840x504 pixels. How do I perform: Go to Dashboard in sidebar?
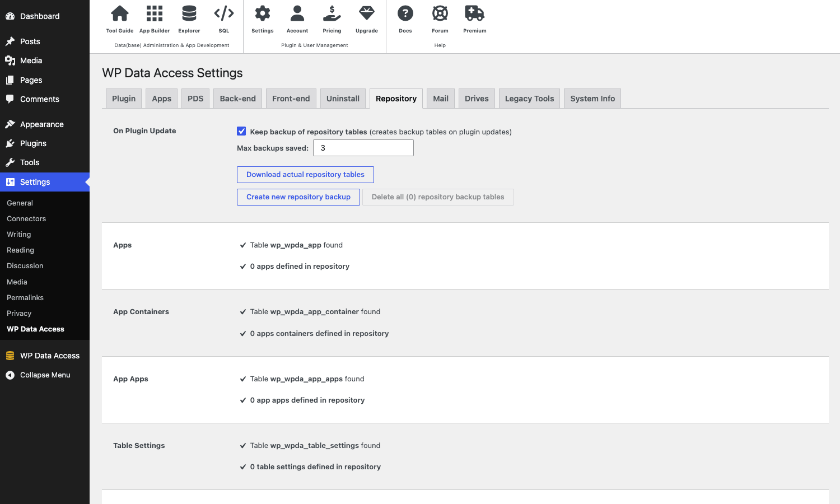[45, 16]
